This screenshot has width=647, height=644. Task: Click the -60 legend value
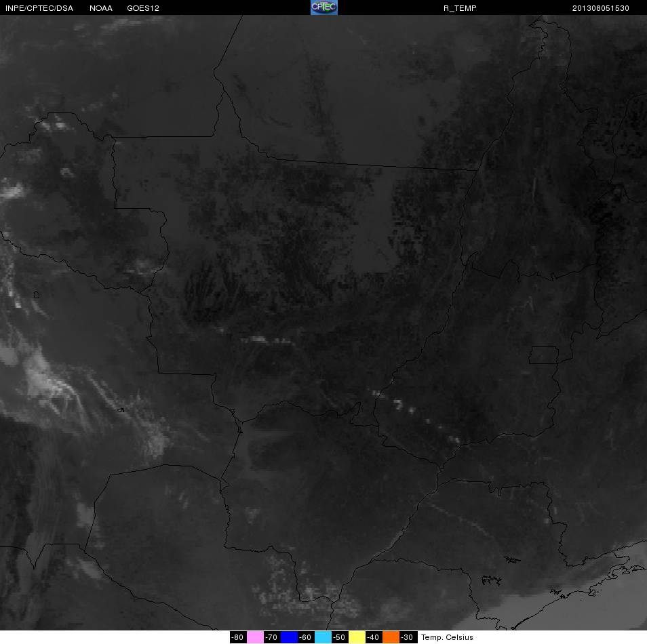tap(306, 637)
